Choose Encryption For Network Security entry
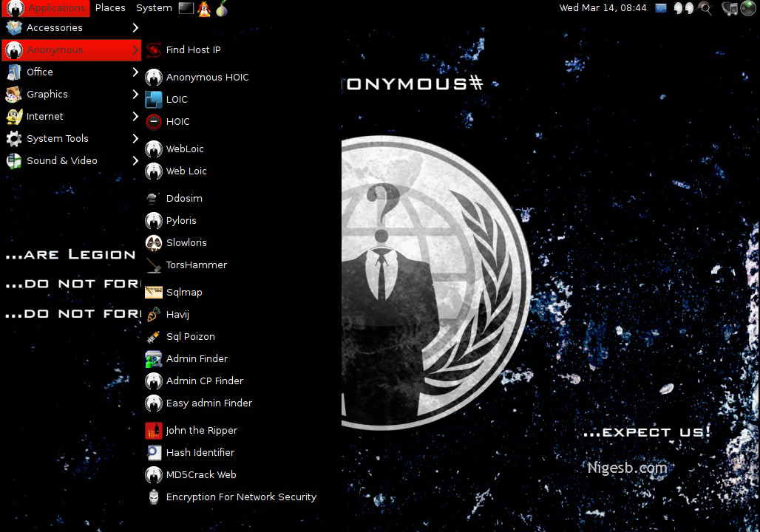 coord(241,497)
